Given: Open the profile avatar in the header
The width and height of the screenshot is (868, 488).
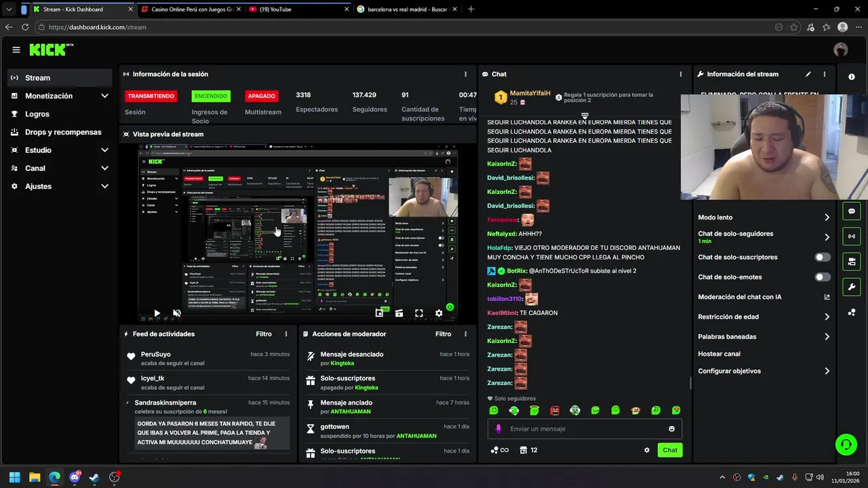Looking at the screenshot, I should tap(841, 49).
